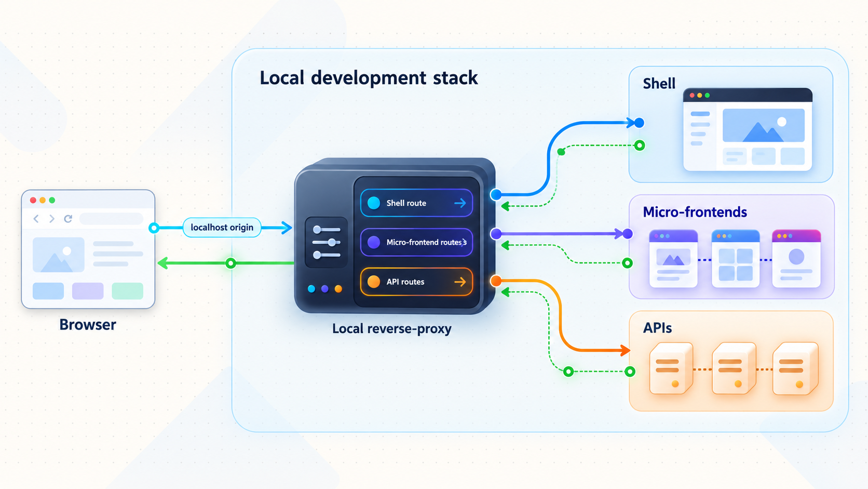
Task: Click the browser back arrow
Action: (36, 219)
